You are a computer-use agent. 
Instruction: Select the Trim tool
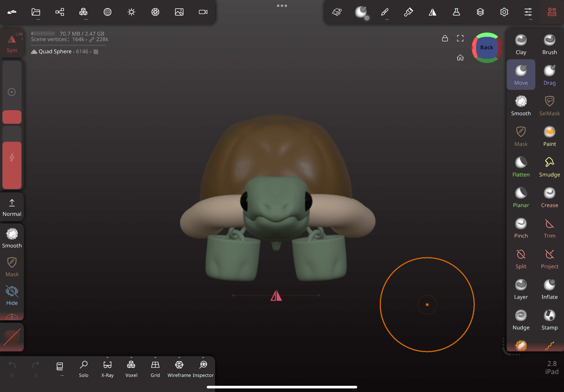[549, 228]
